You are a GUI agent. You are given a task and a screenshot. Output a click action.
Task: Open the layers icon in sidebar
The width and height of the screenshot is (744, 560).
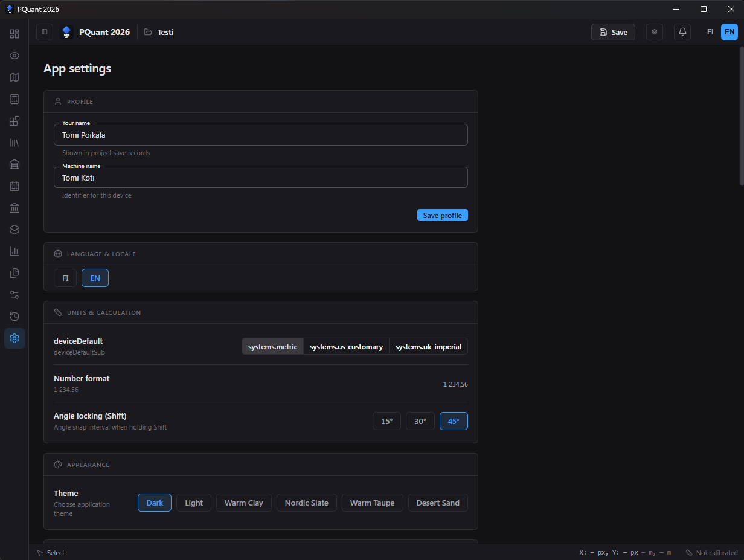coord(14,230)
